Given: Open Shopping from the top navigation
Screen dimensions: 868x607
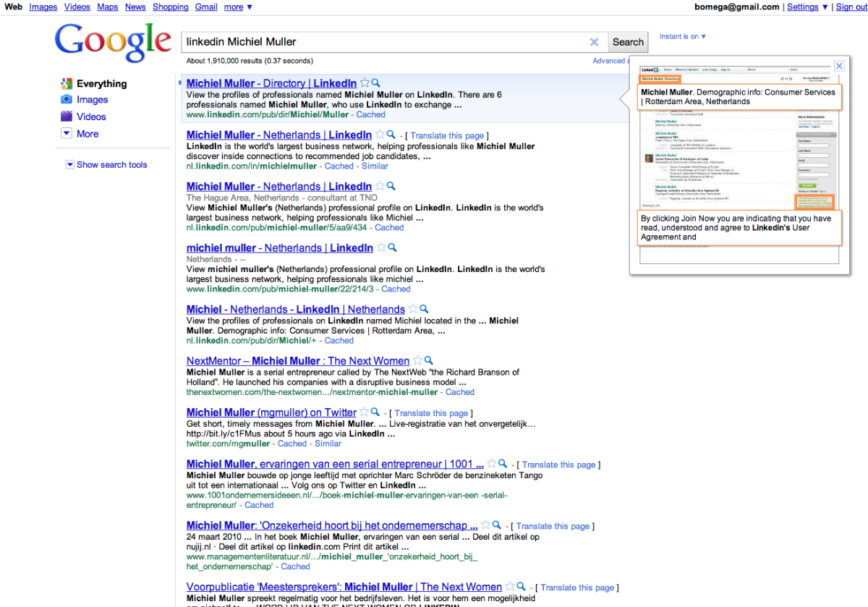Looking at the screenshot, I should coord(171,7).
